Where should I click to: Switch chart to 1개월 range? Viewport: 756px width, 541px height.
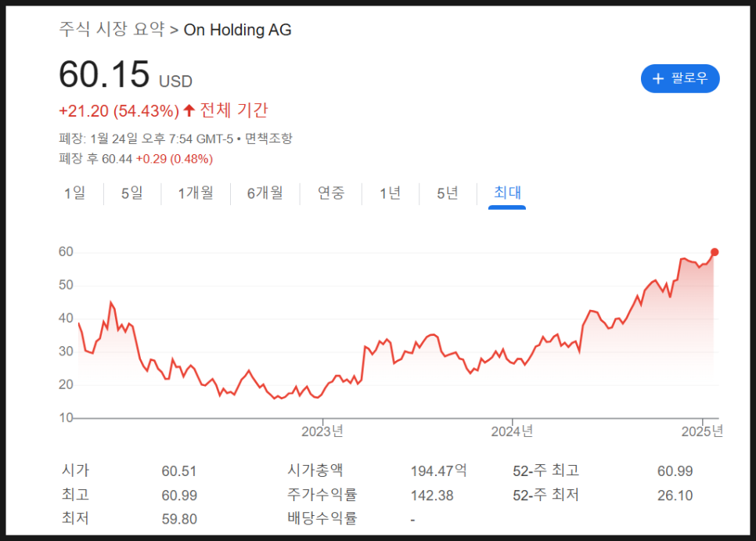(196, 193)
